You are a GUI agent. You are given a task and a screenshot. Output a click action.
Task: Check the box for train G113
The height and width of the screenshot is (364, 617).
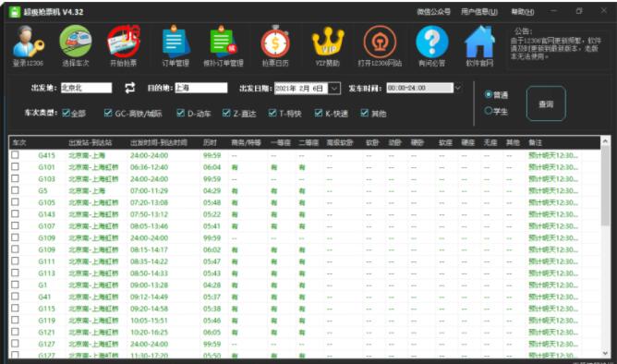point(15,273)
